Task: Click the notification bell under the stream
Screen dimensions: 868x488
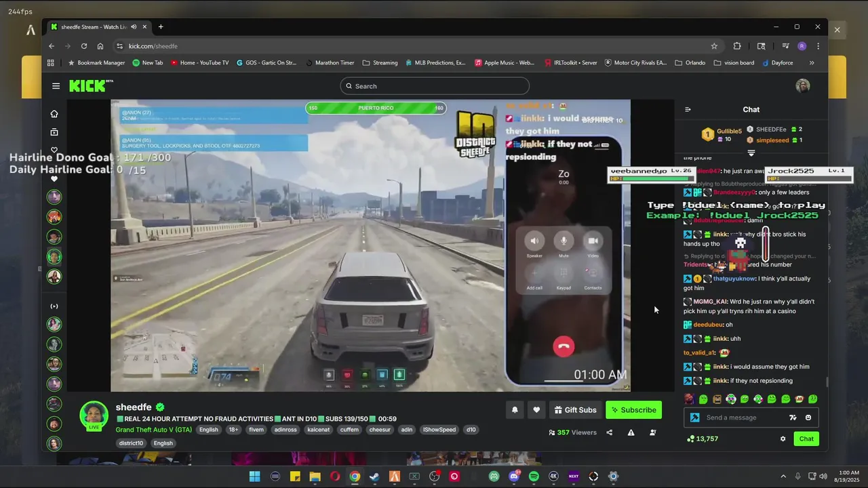Action: click(x=515, y=409)
